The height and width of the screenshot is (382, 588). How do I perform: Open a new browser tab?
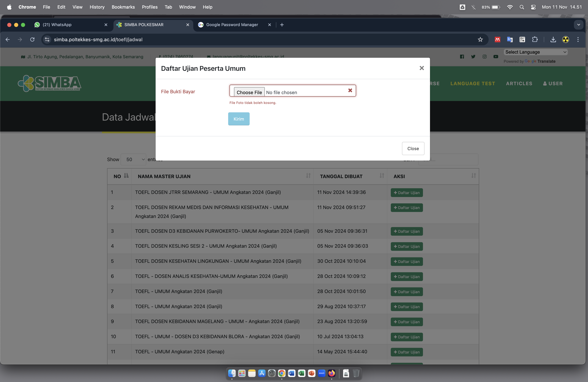coord(282,25)
